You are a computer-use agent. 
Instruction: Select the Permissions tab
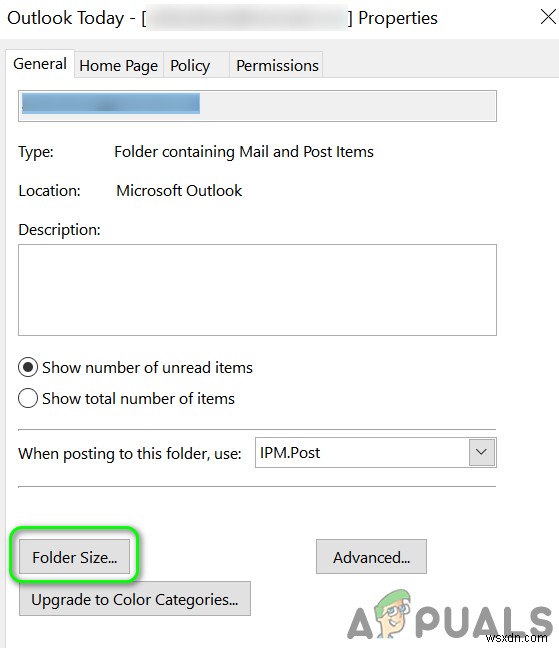tap(276, 65)
